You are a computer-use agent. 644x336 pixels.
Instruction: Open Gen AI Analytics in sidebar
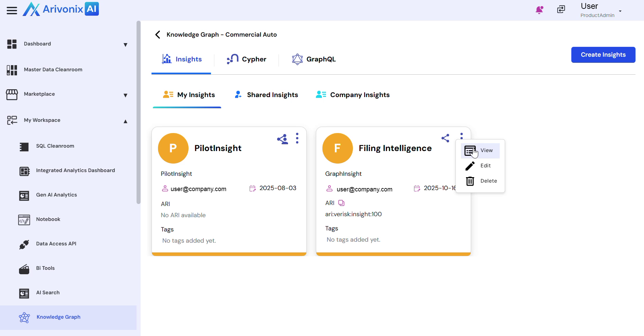point(56,195)
